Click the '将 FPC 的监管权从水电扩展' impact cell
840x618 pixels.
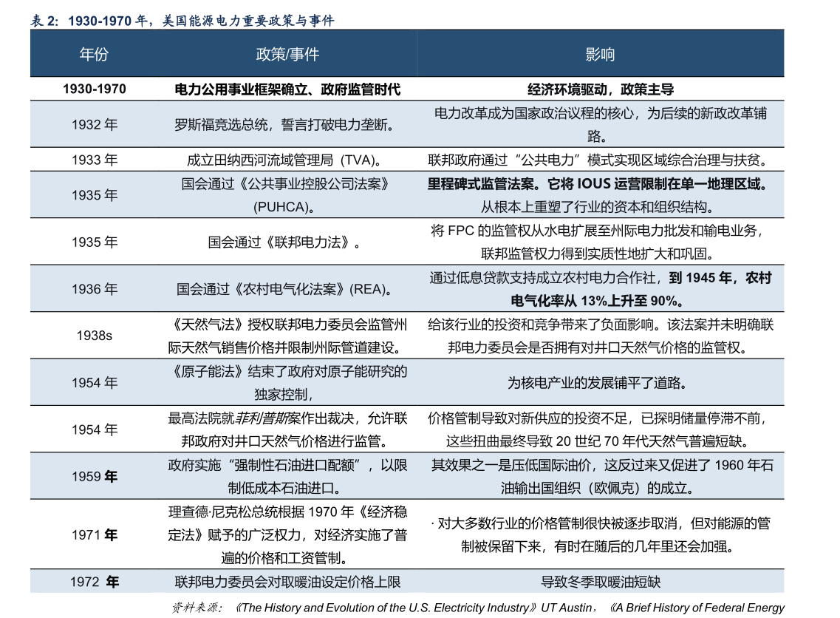tap(600, 242)
